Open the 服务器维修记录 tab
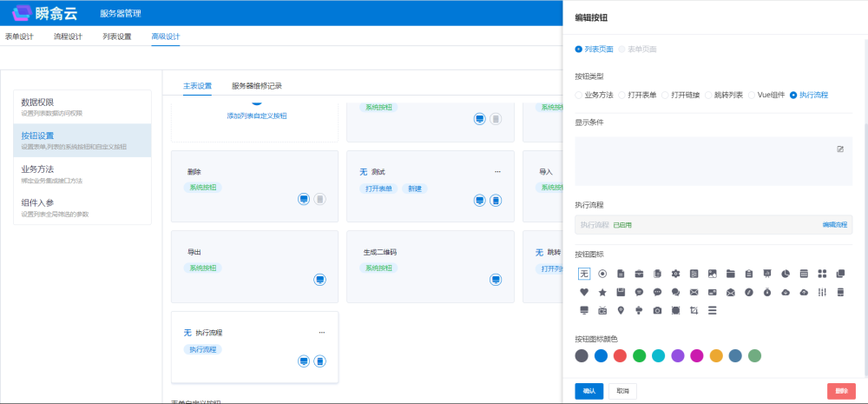This screenshot has width=868, height=404. click(x=256, y=86)
